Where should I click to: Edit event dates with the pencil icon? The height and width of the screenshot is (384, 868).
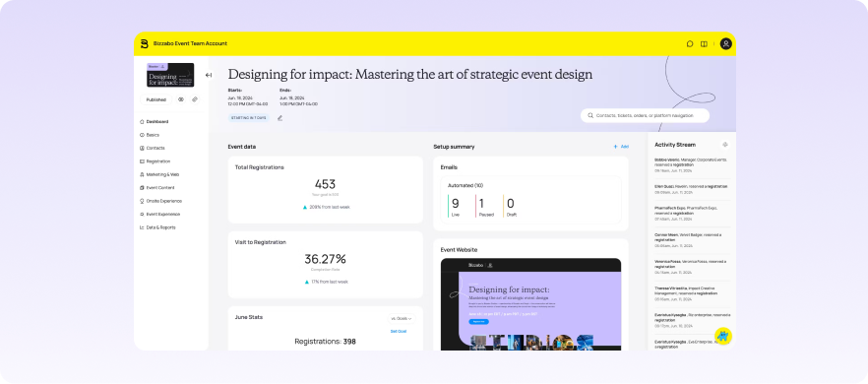tap(280, 117)
